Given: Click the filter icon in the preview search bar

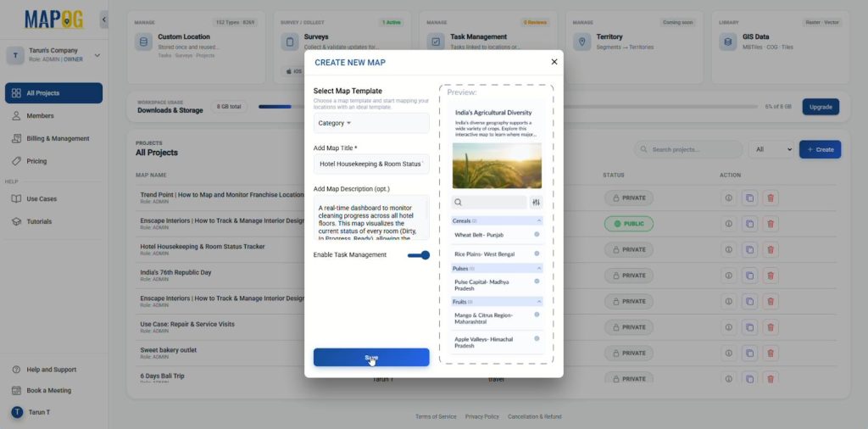Looking at the screenshot, I should [536, 203].
